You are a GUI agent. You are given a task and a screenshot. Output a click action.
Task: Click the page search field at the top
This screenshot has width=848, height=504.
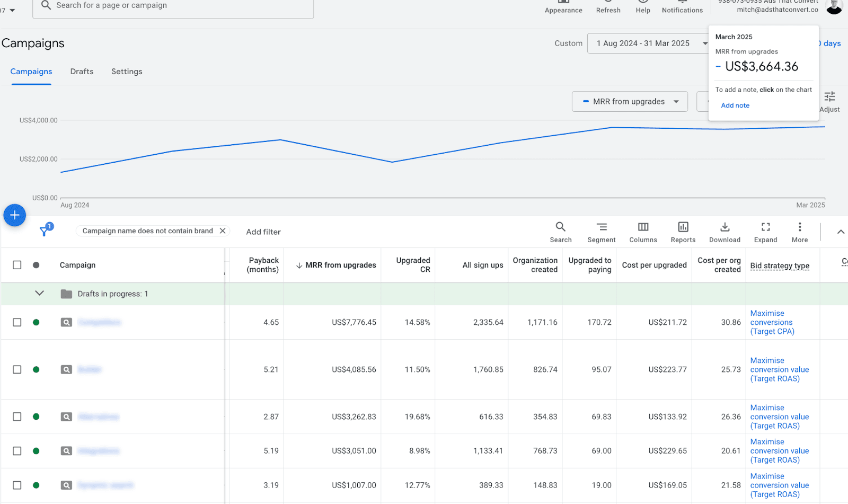[x=173, y=6]
